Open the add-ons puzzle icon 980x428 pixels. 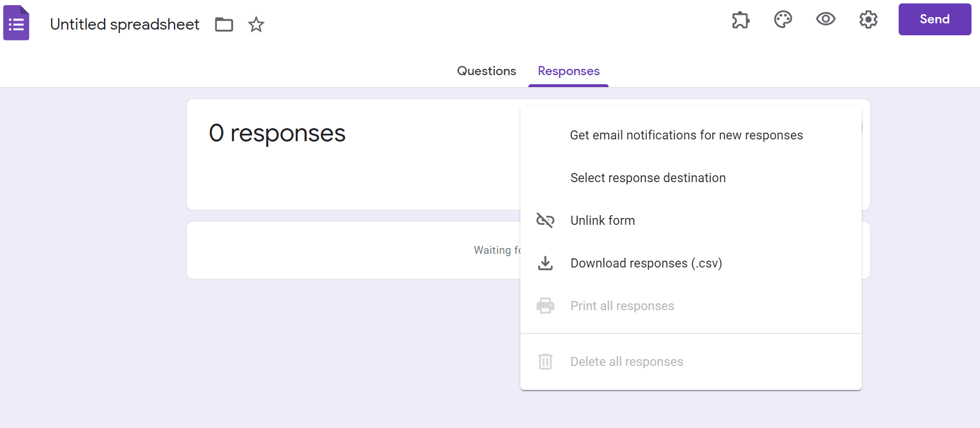741,20
